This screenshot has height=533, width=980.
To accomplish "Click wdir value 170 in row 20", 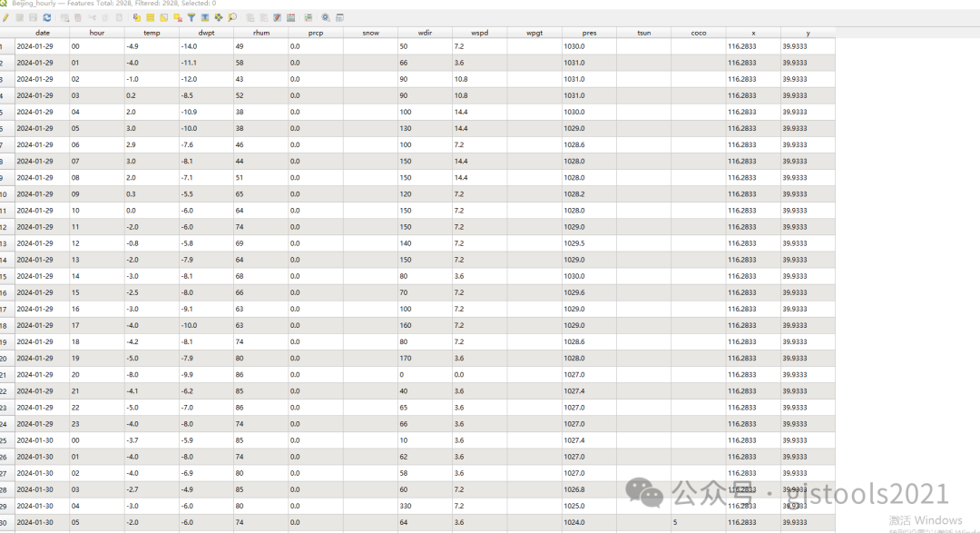I will 406,359.
